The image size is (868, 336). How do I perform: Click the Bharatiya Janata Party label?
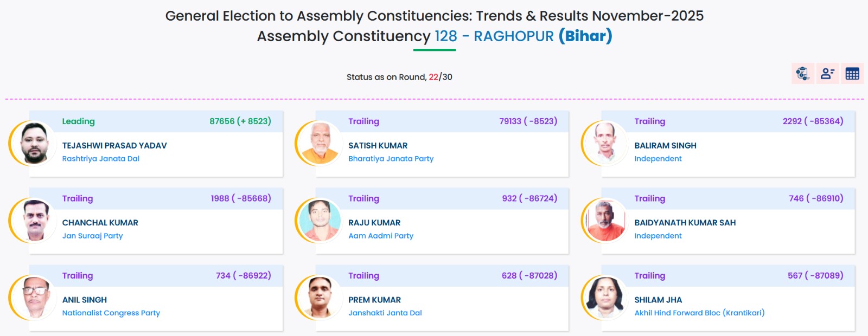point(391,159)
